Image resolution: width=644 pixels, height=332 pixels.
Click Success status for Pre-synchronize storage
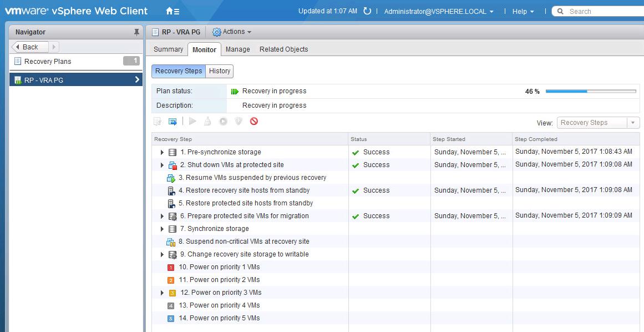click(x=371, y=153)
